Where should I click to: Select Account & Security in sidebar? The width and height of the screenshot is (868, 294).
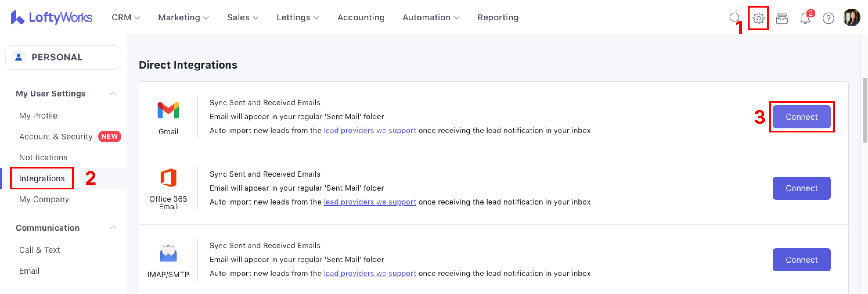(56, 137)
